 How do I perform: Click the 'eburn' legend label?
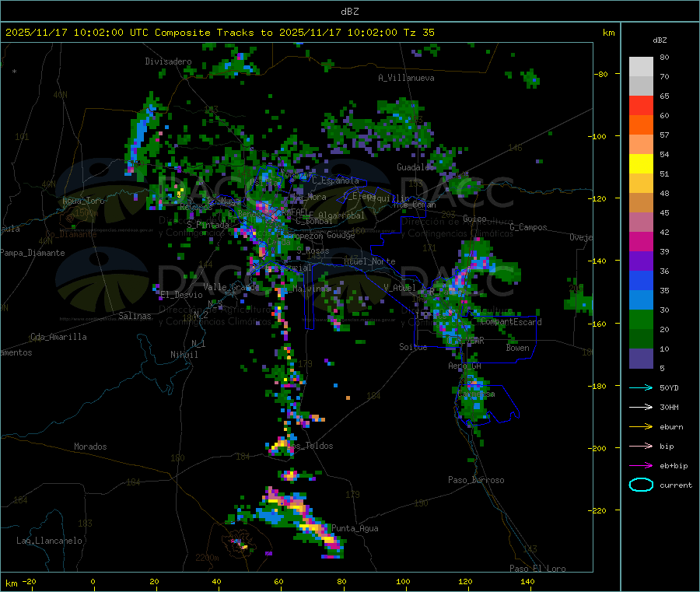click(671, 427)
